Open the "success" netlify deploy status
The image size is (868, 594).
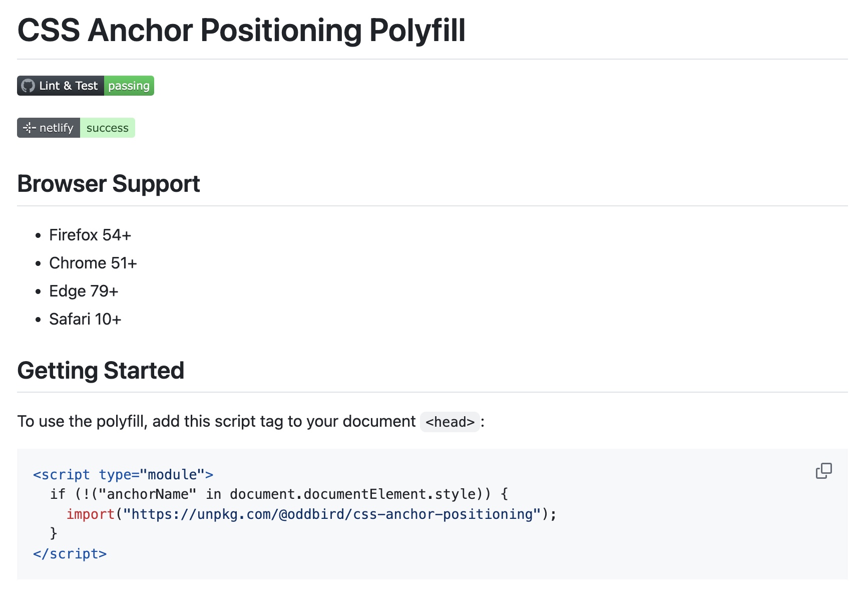pyautogui.click(x=107, y=128)
